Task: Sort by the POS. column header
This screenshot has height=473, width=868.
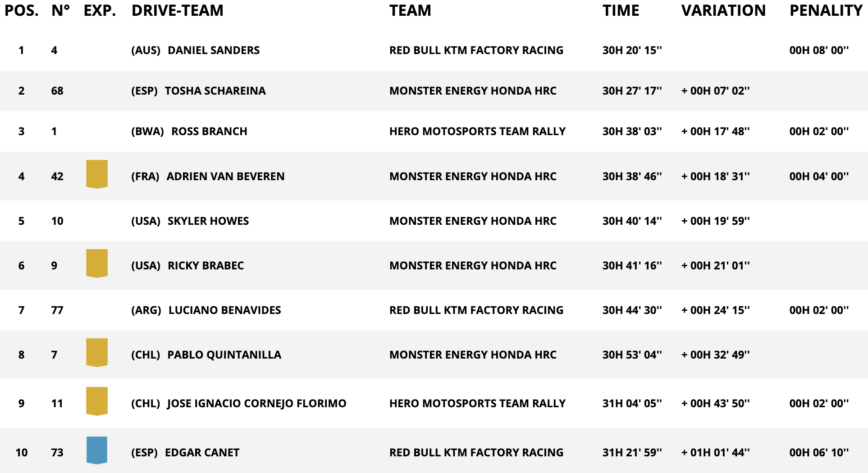Action: point(21,10)
